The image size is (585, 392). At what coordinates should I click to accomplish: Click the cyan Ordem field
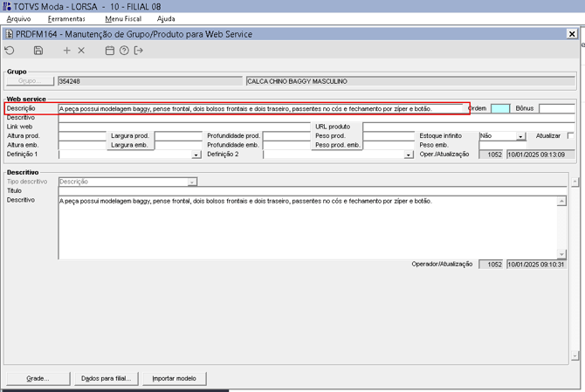click(499, 109)
